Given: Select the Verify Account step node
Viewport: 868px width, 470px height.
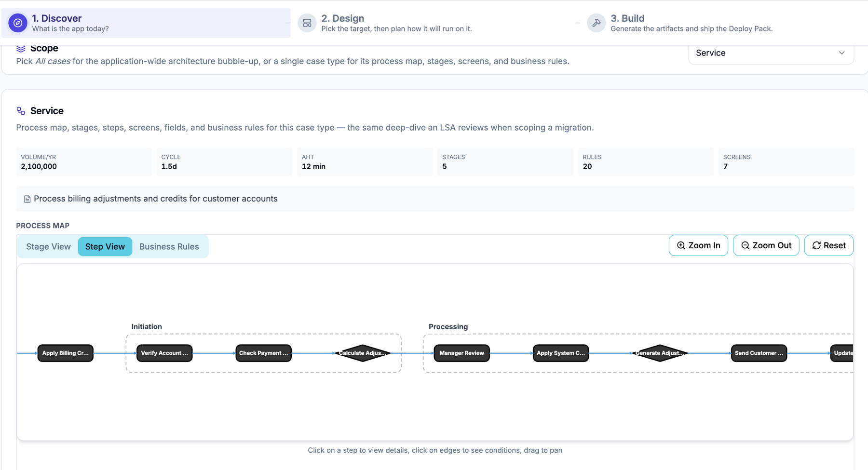Looking at the screenshot, I should tap(164, 353).
